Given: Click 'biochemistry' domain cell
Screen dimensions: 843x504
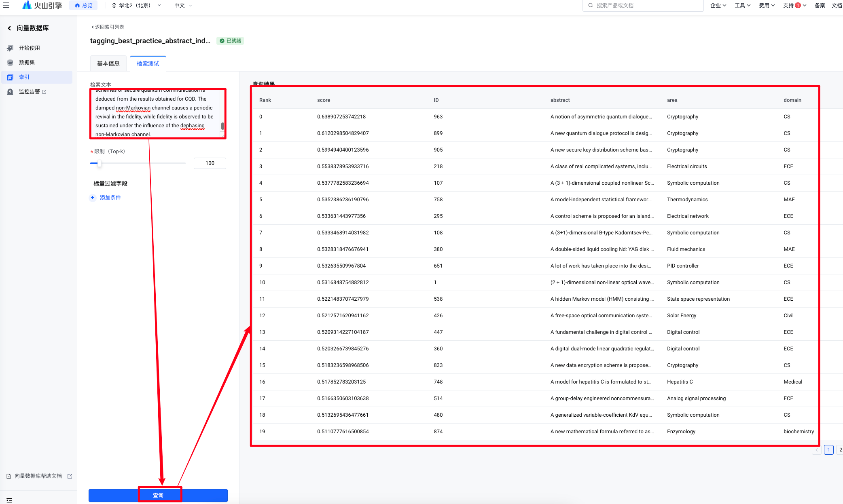Looking at the screenshot, I should [x=799, y=432].
